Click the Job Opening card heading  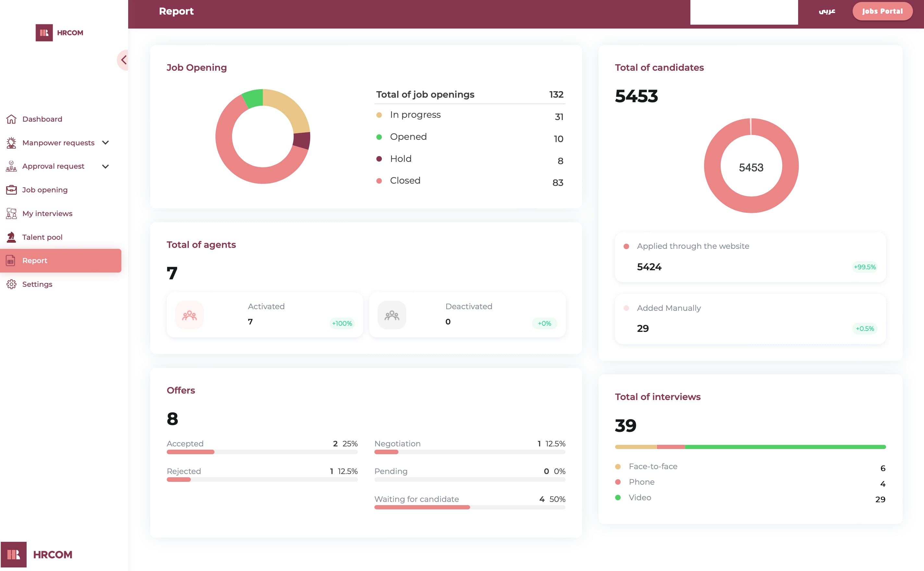pyautogui.click(x=197, y=67)
